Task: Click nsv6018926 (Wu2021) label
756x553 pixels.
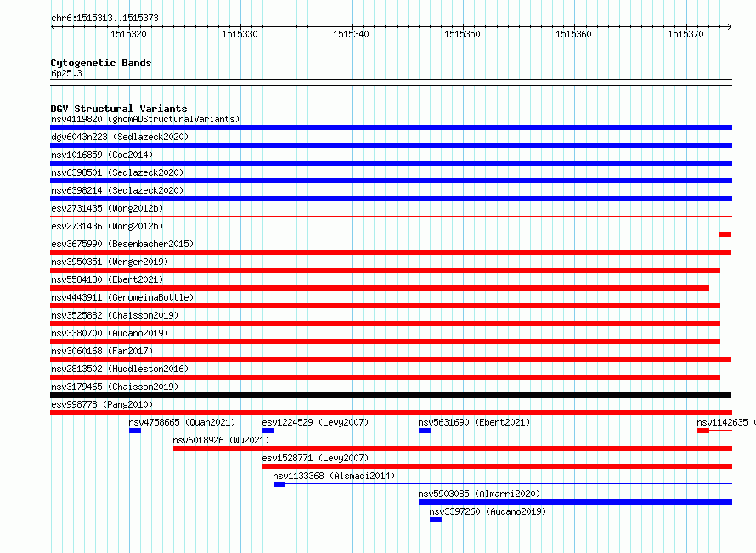Action: pos(221,440)
